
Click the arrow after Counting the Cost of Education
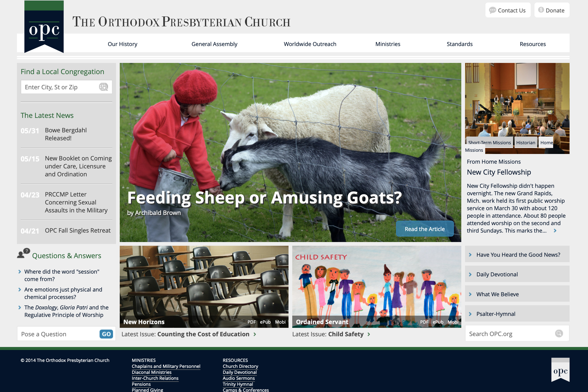click(x=255, y=334)
